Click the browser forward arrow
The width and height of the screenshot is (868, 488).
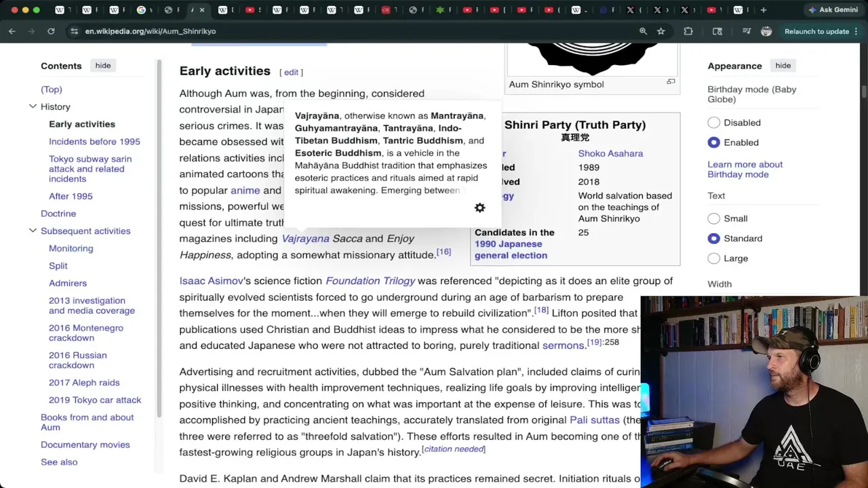(31, 31)
